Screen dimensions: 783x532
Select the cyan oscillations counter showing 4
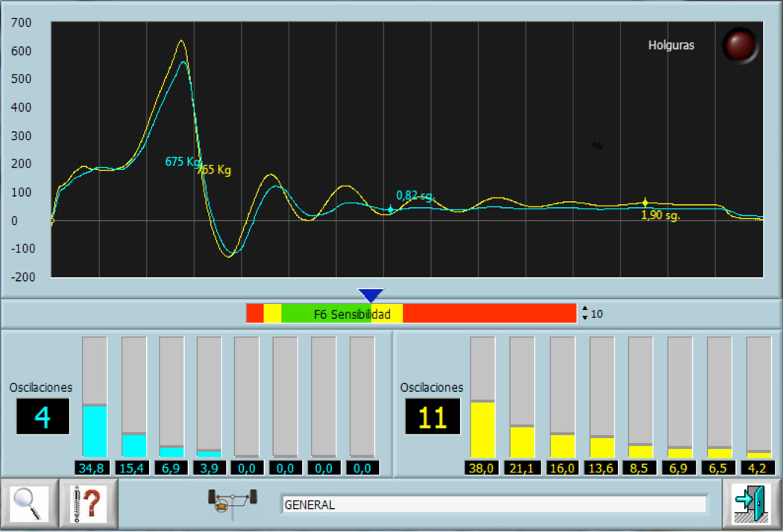point(43,417)
